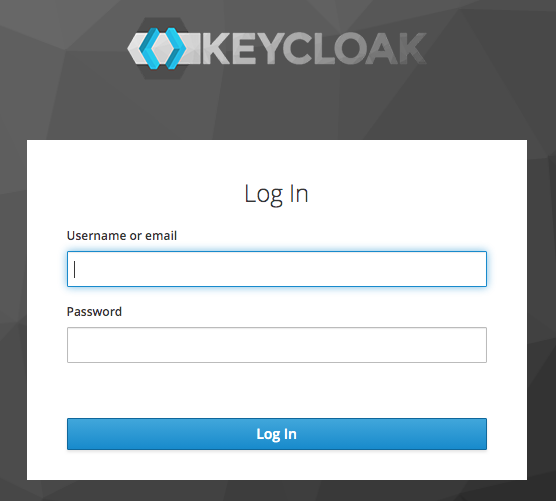Click the 'Username or email' label
Image resolution: width=556 pixels, height=501 pixels.
click(122, 235)
